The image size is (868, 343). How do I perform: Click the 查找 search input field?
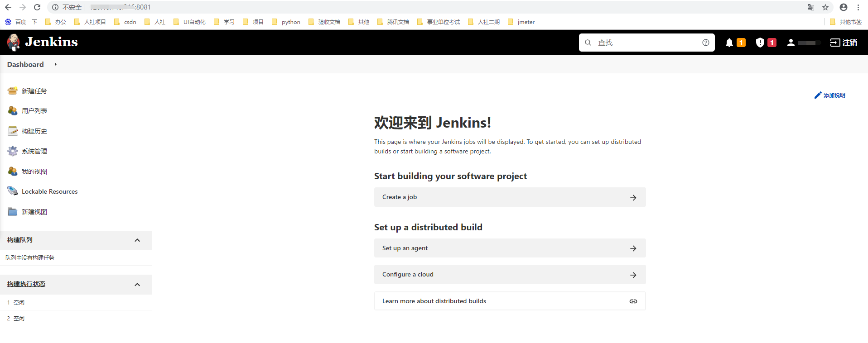[646, 43]
